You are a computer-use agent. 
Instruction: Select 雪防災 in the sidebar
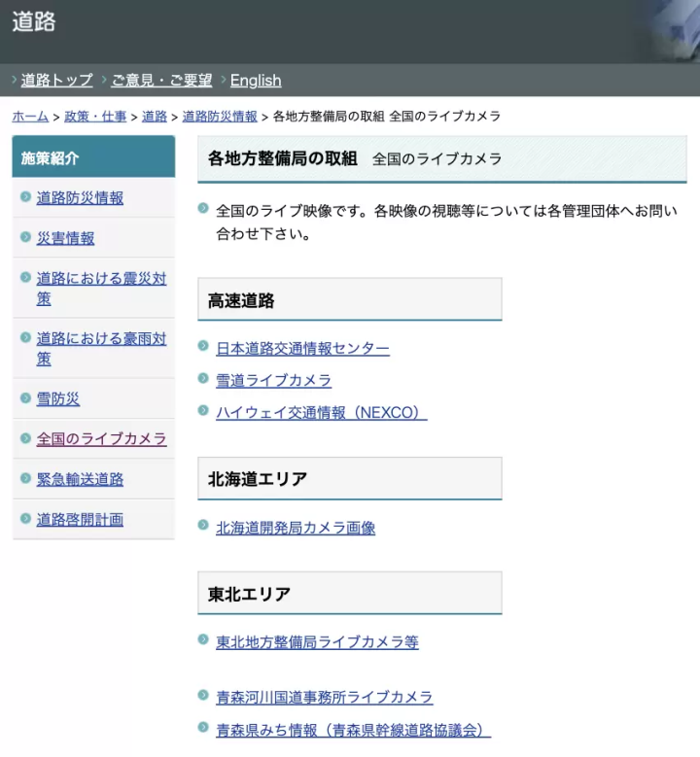(58, 398)
